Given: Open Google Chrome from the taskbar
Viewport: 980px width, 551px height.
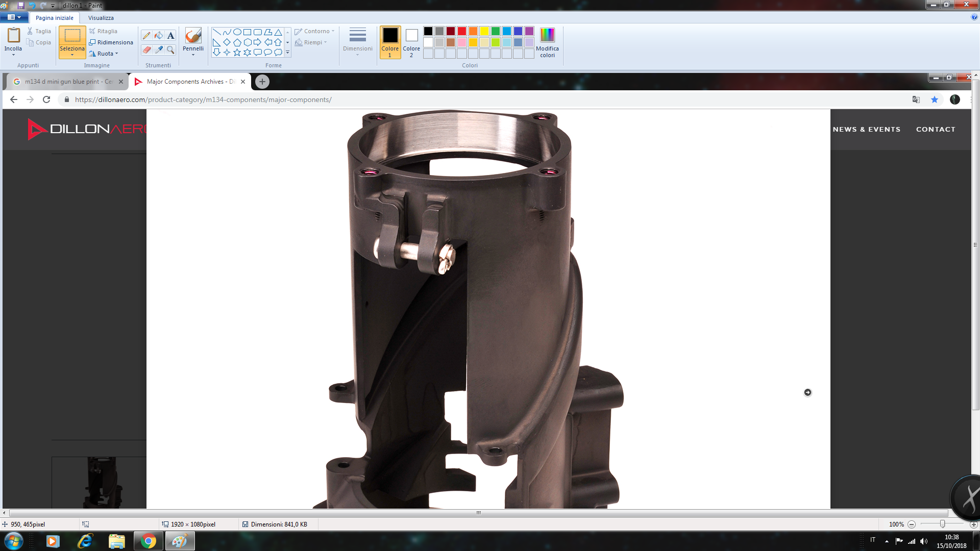Looking at the screenshot, I should tap(149, 541).
